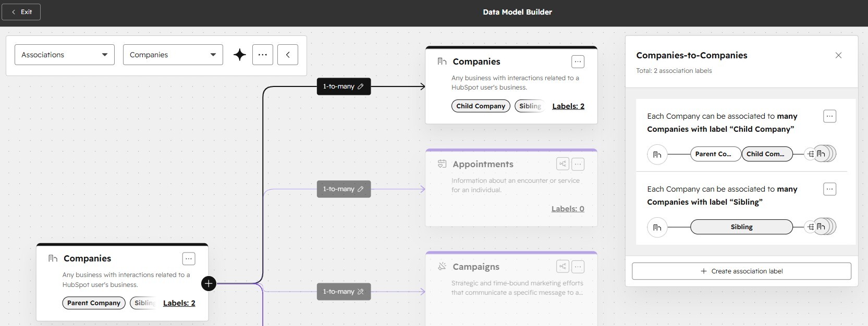Click the Appointments calendar icon
This screenshot has width=868, height=326.
[x=442, y=164]
